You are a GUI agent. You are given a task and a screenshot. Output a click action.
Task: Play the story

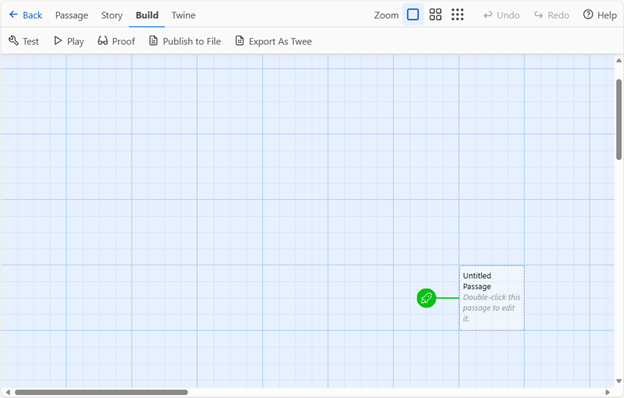(69, 41)
